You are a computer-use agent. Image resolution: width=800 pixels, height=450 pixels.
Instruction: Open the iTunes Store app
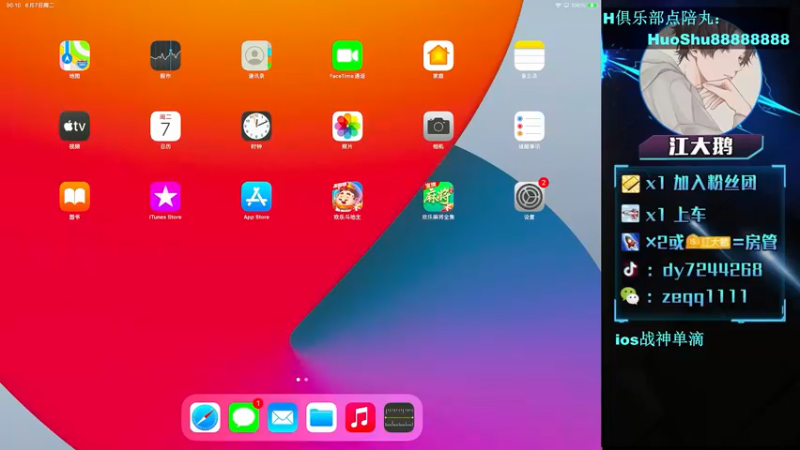pyautogui.click(x=165, y=196)
